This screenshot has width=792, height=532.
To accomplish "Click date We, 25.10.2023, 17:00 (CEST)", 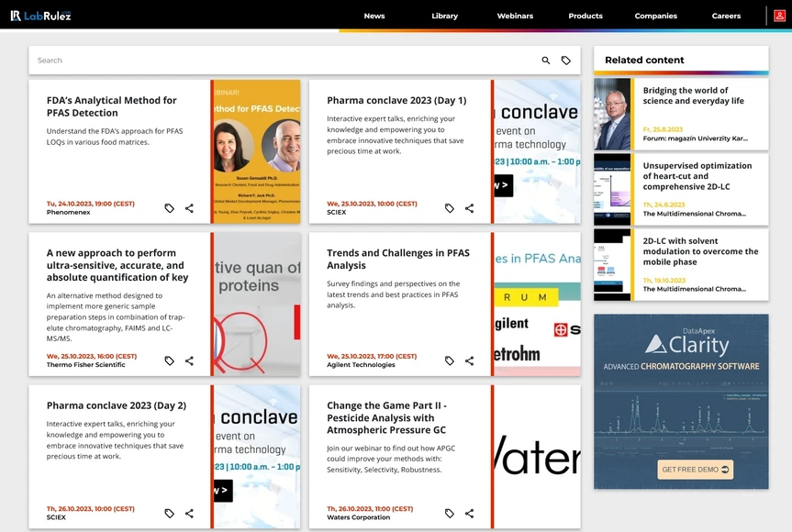I will (372, 357).
